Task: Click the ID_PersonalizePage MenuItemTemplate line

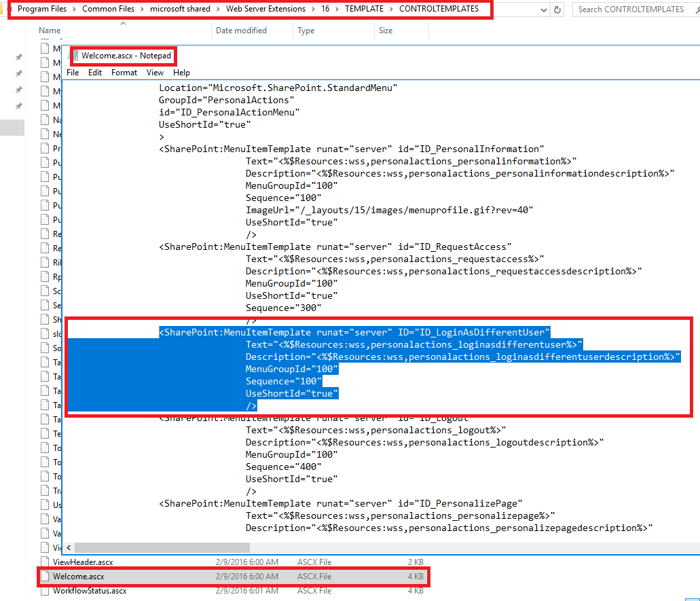Action: click(x=341, y=504)
